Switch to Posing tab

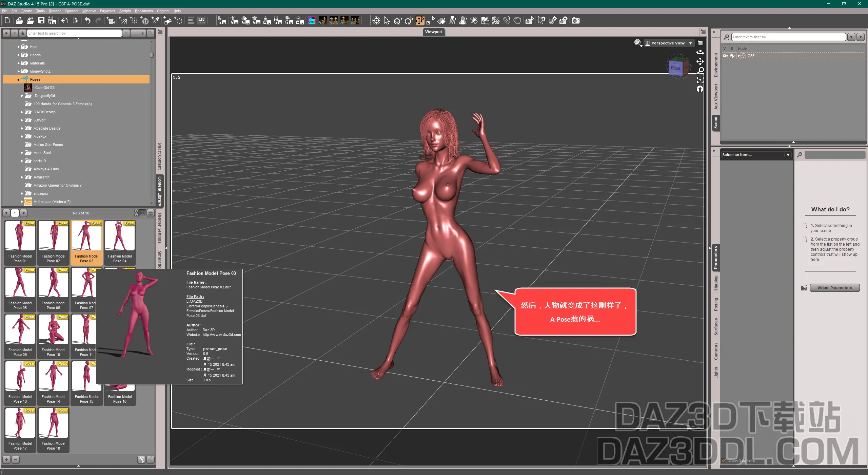point(716,304)
